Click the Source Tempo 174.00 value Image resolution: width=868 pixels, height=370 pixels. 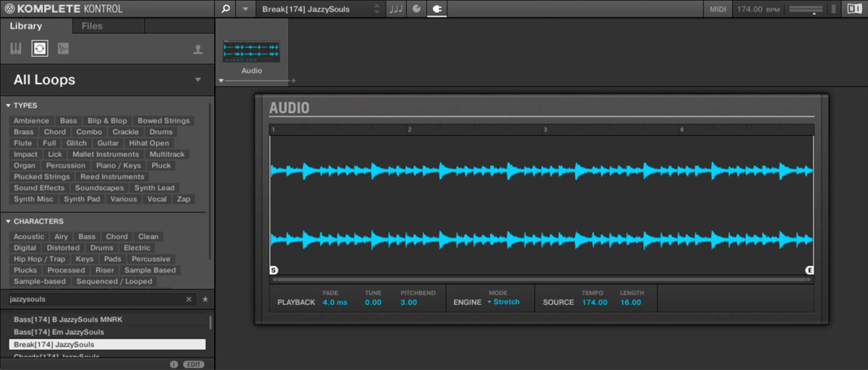pos(595,302)
